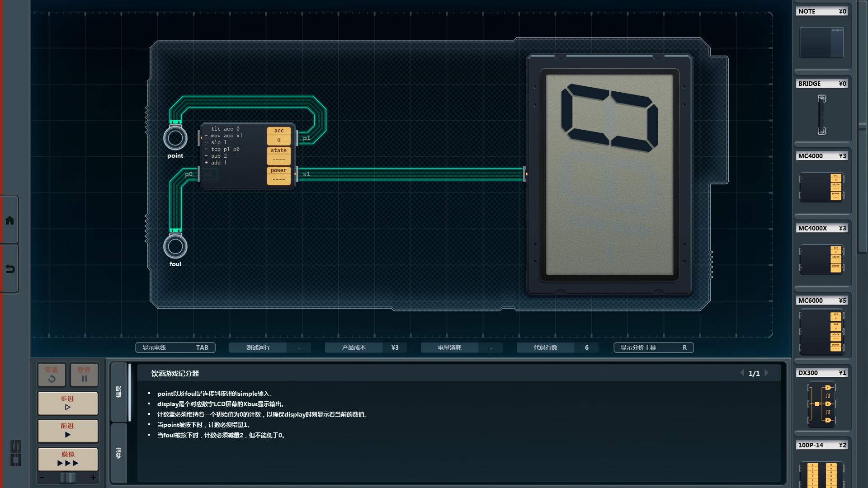868x488 pixels.
Task: Pick the DX300 expander part
Action: (821, 404)
